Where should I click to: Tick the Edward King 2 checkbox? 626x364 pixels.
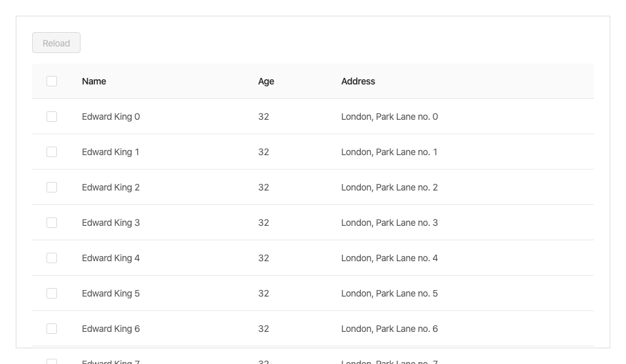(x=52, y=187)
